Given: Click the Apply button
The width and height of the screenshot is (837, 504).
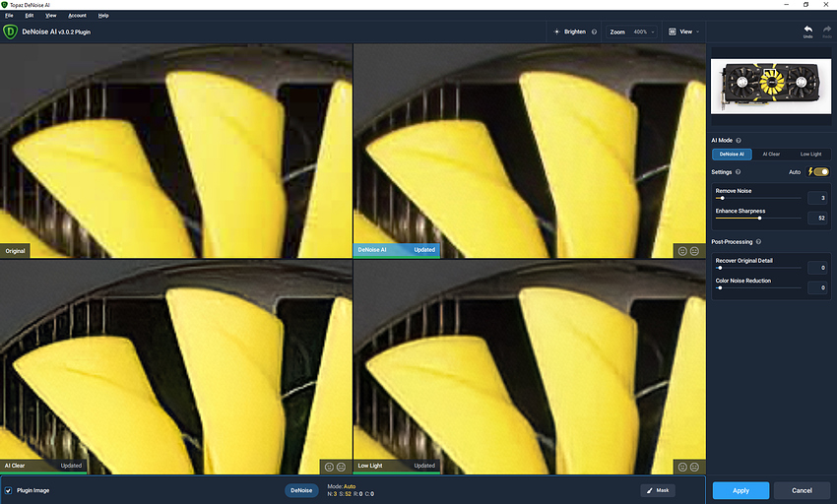Looking at the screenshot, I should pyautogui.click(x=740, y=490).
